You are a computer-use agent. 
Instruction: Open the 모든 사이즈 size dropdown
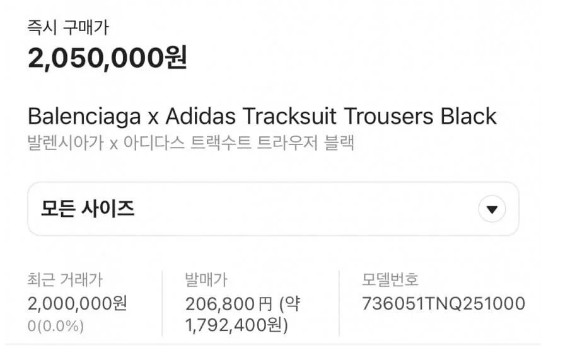point(273,209)
